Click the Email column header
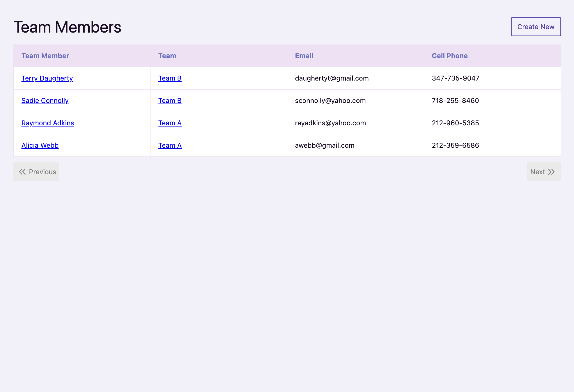 pos(304,56)
